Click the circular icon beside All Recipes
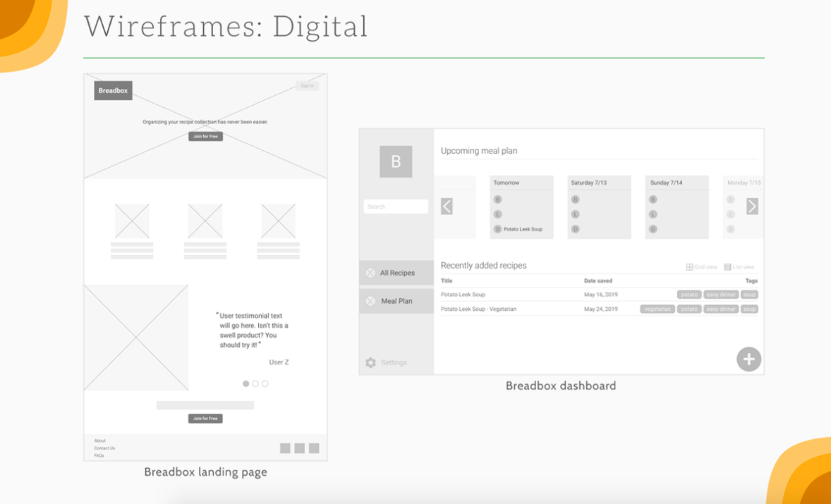The image size is (831, 504). coord(370,272)
